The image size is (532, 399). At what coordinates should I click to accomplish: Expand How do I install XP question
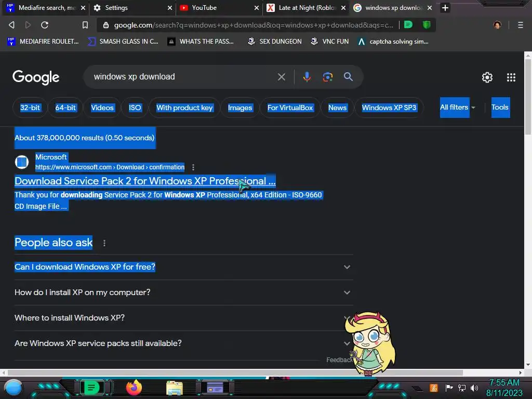[183, 292]
